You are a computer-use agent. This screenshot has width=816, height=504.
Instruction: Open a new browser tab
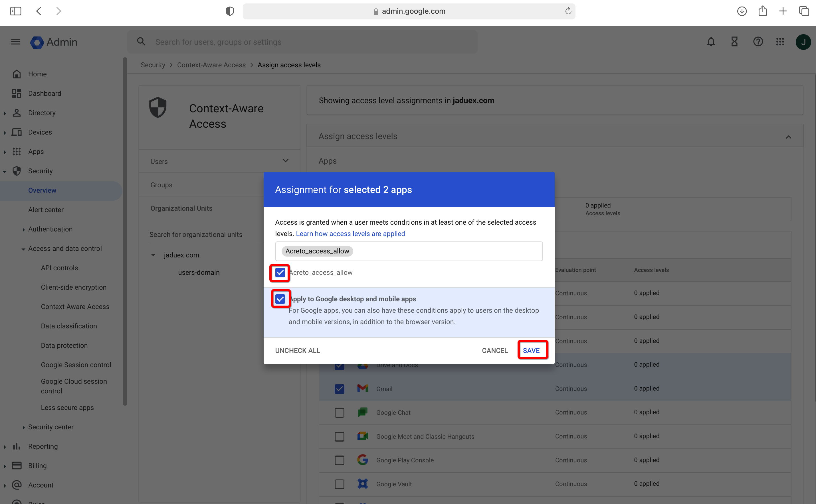pyautogui.click(x=783, y=11)
